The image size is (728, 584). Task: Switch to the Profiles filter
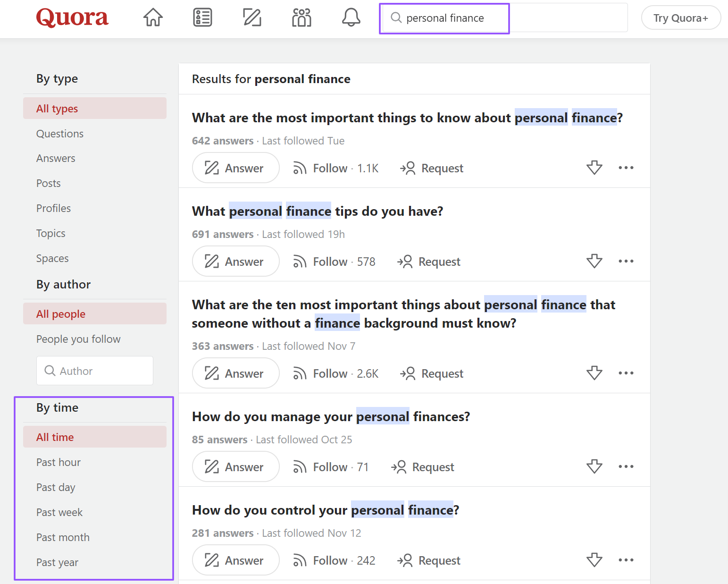tap(53, 208)
